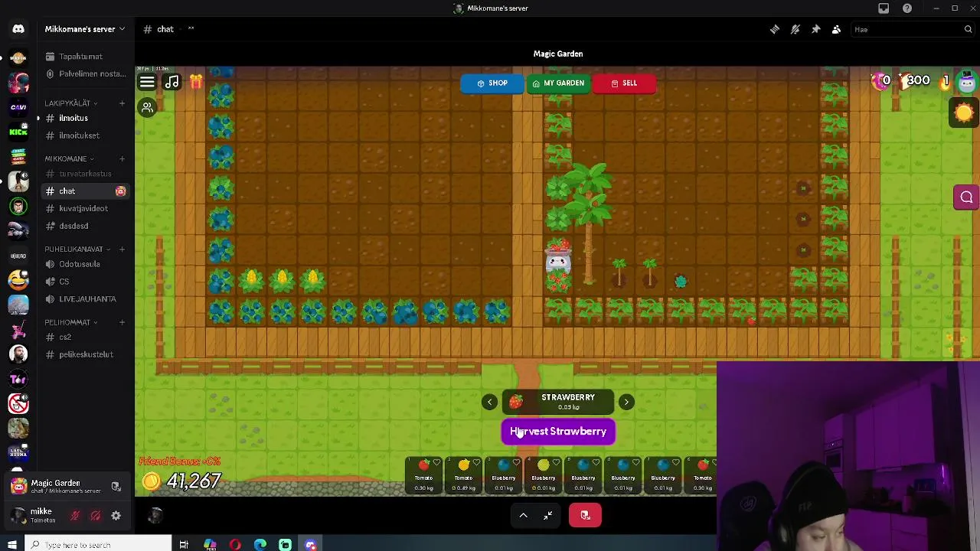Join LIVEJAUHANTA voice channel

[x=87, y=299]
